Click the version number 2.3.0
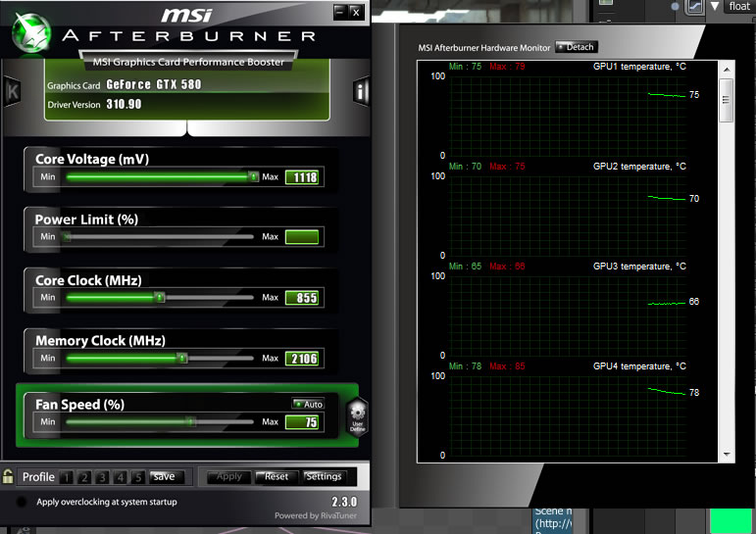756x534 pixels. [x=344, y=502]
